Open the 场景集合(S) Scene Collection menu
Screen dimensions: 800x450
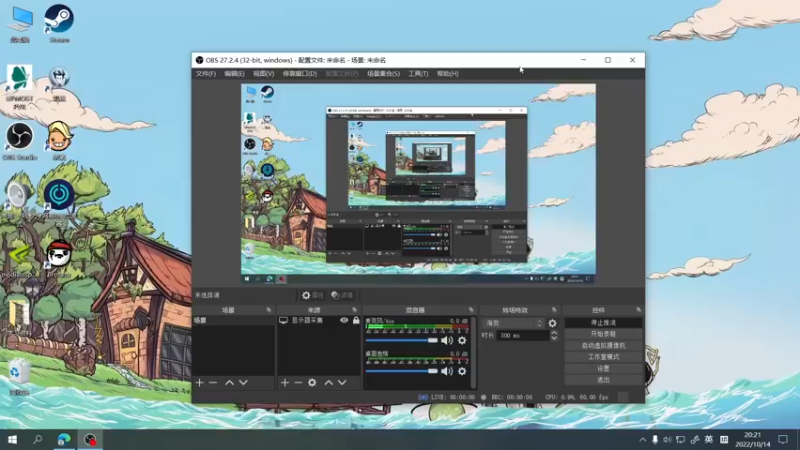[383, 73]
